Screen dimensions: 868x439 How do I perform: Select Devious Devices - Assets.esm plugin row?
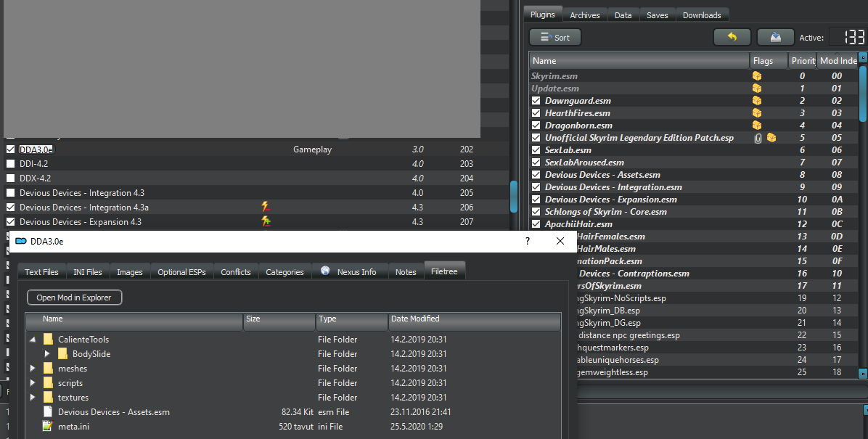coord(694,174)
